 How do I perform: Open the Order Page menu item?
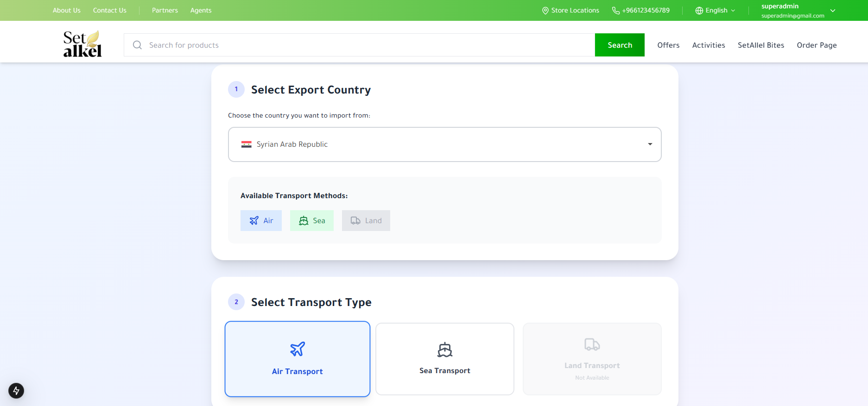coord(817,45)
